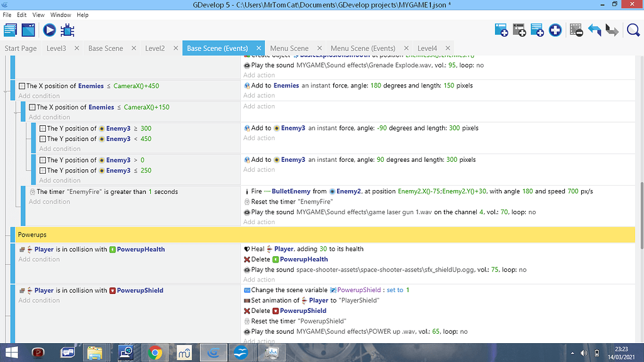Redo the last undone change

(612, 30)
